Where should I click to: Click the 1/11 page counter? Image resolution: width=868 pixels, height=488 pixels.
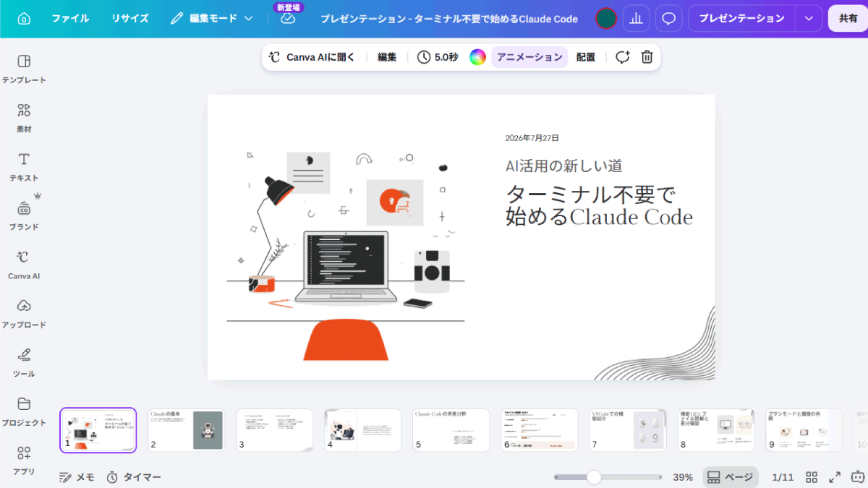(x=784, y=477)
